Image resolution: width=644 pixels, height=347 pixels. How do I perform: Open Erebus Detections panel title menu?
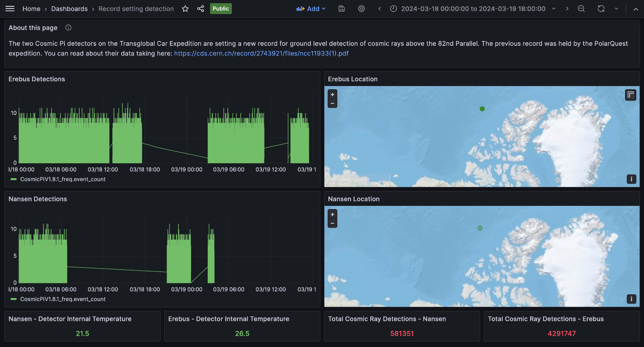(x=37, y=79)
